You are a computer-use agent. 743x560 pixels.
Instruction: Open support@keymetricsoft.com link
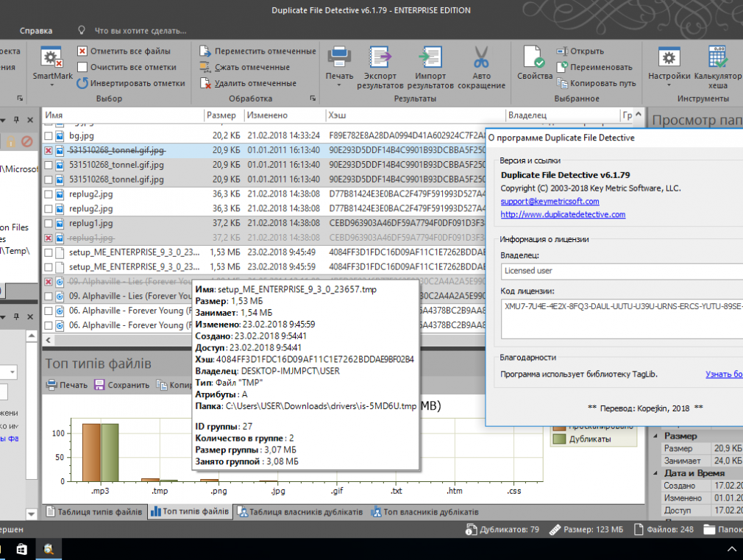(550, 202)
